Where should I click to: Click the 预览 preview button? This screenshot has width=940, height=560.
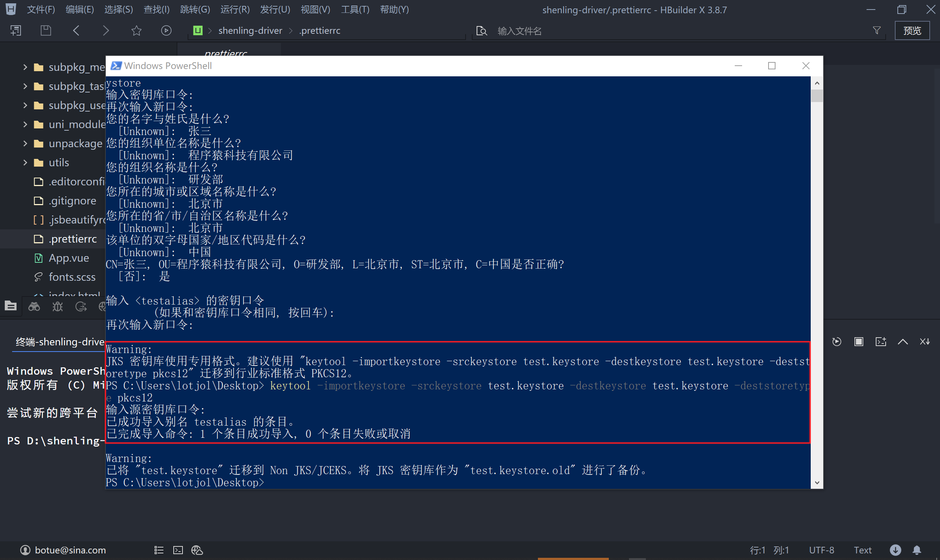click(x=912, y=30)
